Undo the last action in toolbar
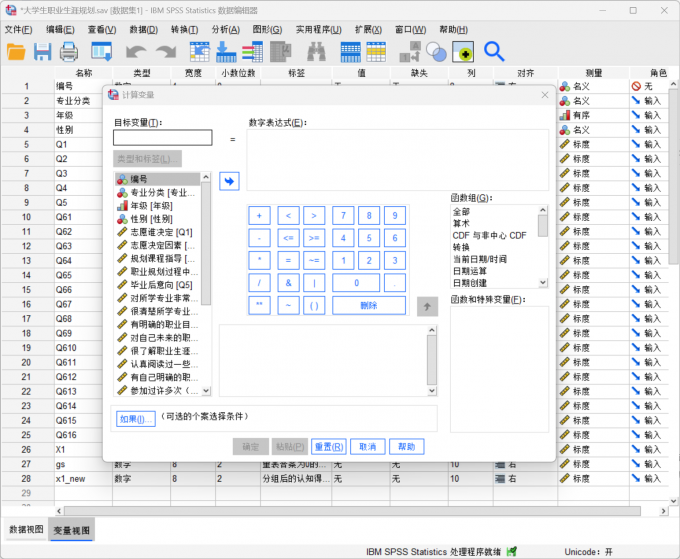 (136, 52)
